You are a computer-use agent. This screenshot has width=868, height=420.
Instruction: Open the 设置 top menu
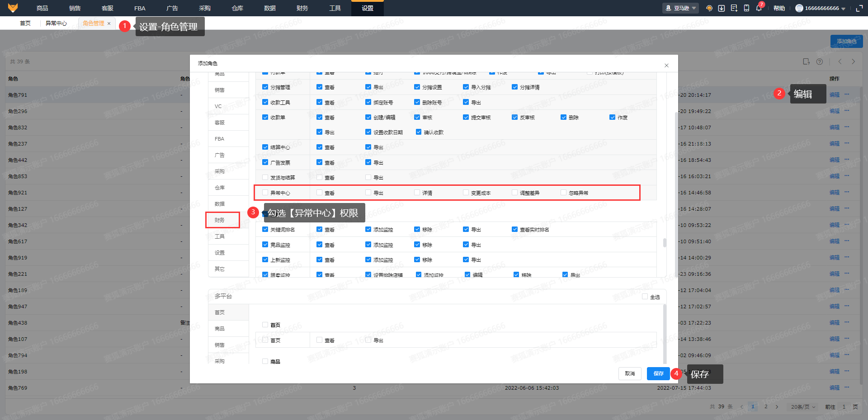tap(368, 8)
